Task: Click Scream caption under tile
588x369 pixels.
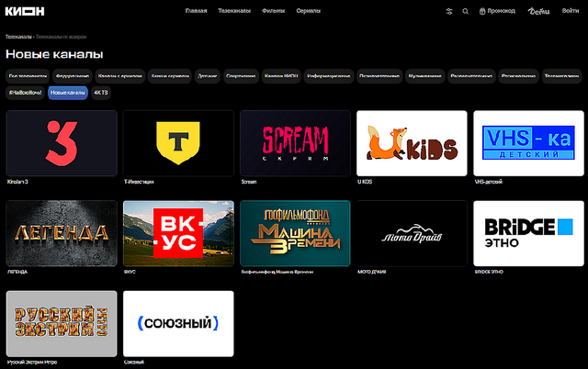Action: click(x=249, y=182)
